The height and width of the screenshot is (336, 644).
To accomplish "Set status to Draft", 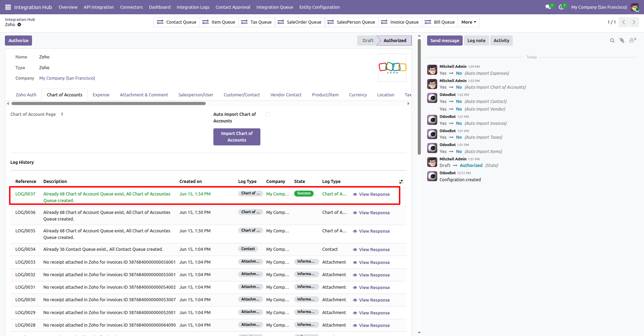I will (368, 41).
